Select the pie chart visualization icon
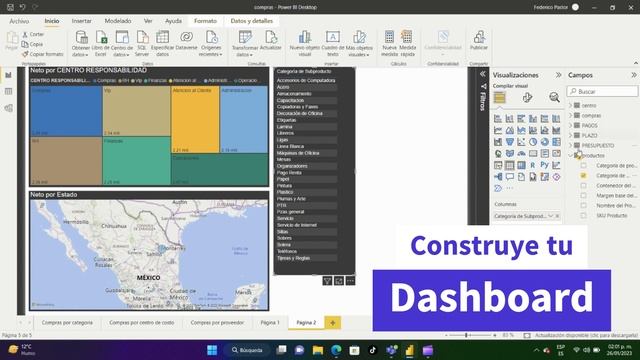Screen dimensions: 640x360 click(x=533, y=142)
